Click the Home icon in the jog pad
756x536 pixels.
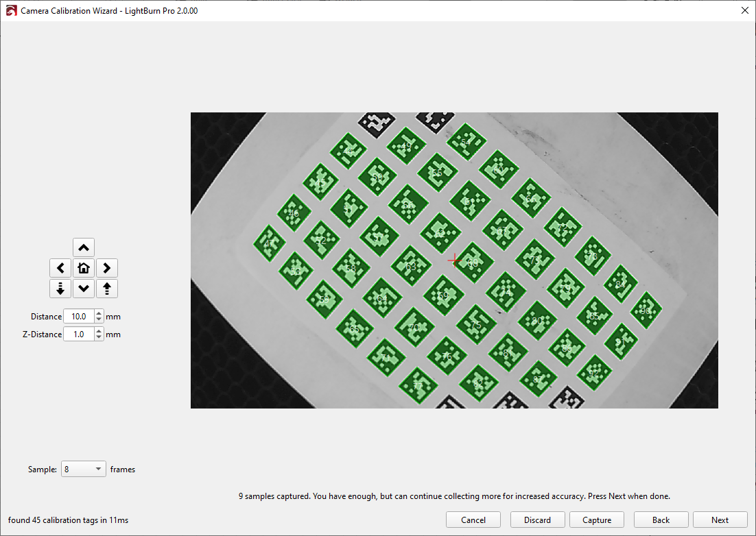(x=83, y=268)
